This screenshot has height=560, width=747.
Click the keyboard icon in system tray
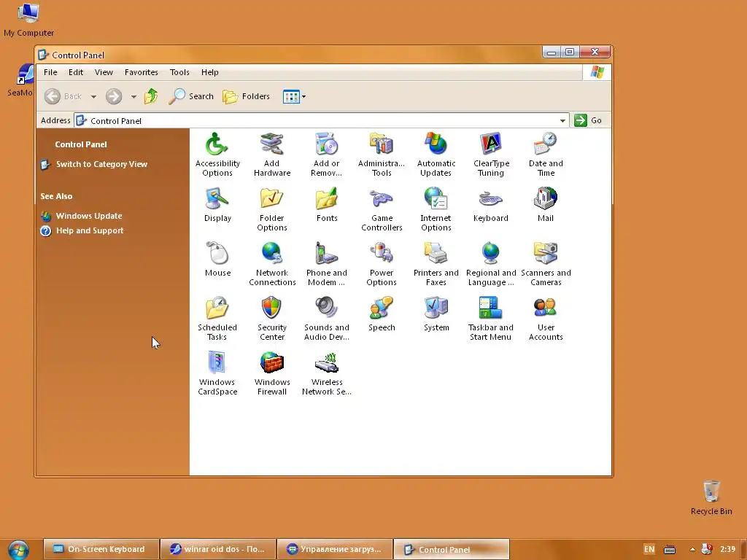tap(670, 550)
